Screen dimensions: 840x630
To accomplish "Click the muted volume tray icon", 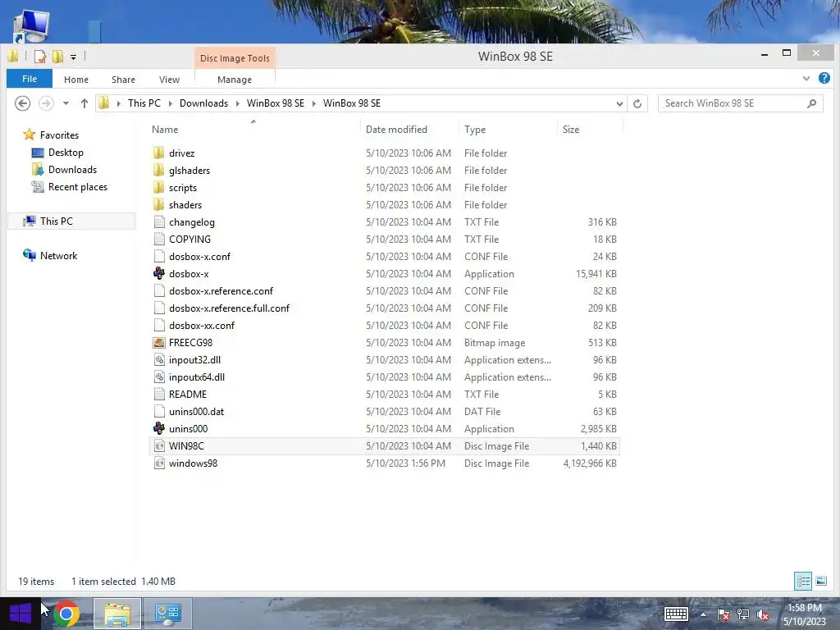I will 763,614.
